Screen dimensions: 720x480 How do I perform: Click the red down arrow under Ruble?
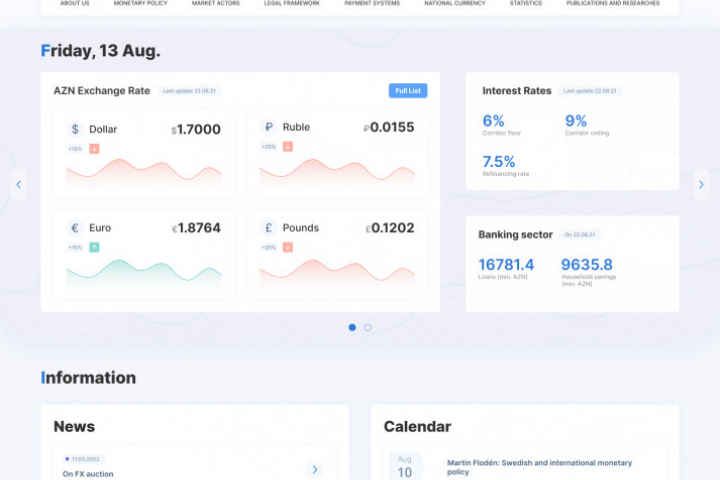[x=288, y=147]
